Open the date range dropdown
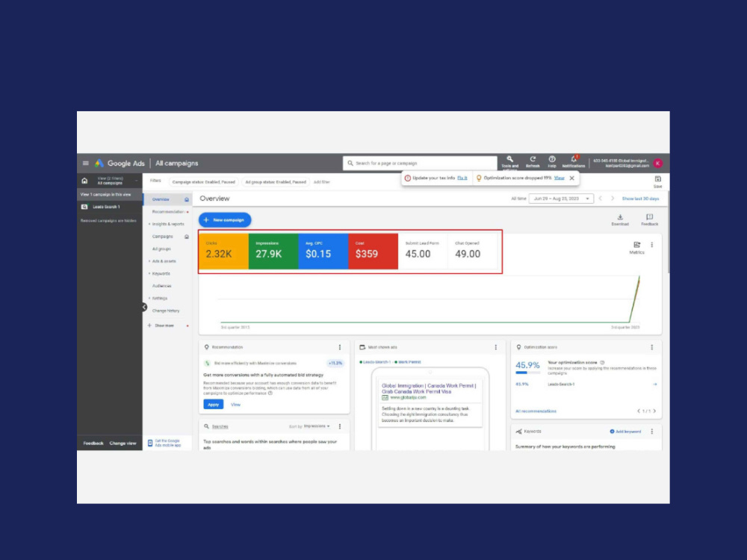Image resolution: width=747 pixels, height=560 pixels. click(x=561, y=199)
